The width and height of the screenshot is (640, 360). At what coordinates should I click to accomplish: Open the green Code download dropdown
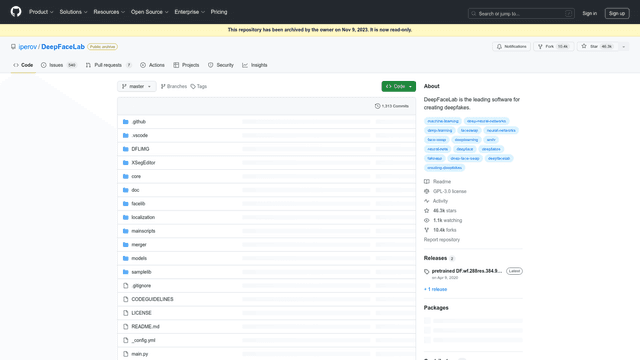point(398,86)
